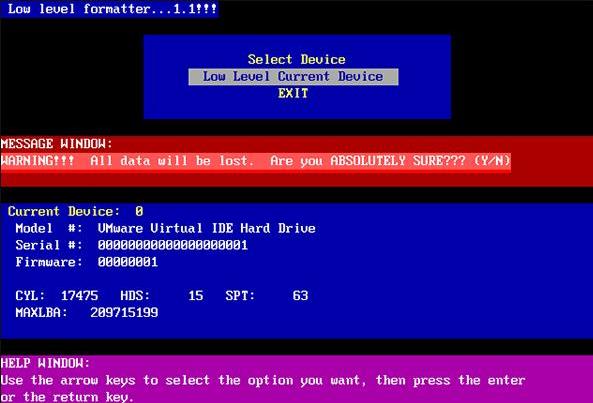Choose the EXIT menu option

(x=293, y=93)
